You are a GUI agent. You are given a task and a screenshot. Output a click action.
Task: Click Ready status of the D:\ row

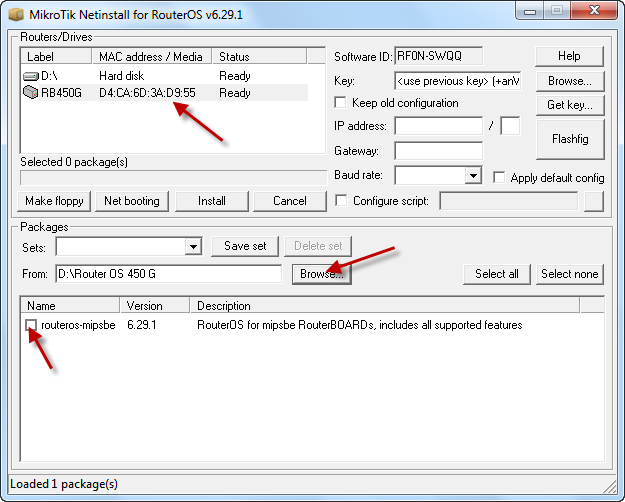[235, 76]
